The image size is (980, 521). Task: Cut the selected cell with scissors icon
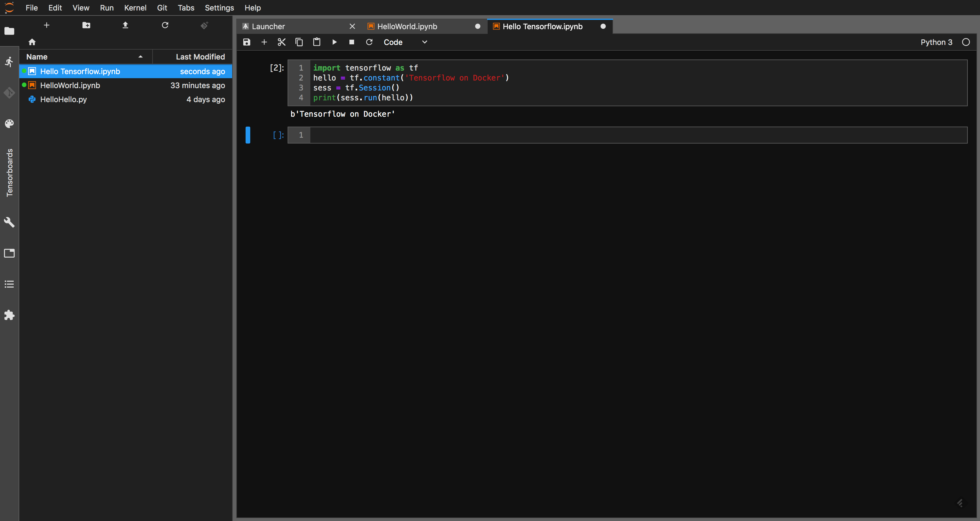point(281,42)
